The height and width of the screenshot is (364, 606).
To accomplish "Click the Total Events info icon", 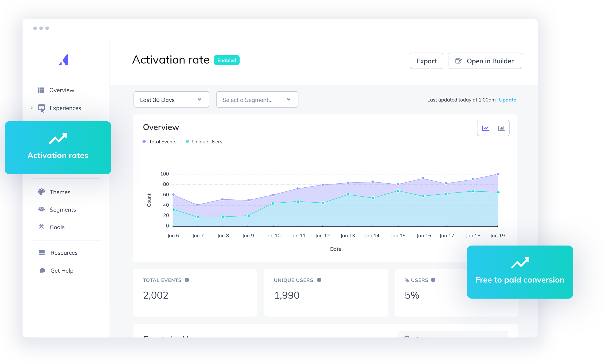I will point(187,280).
